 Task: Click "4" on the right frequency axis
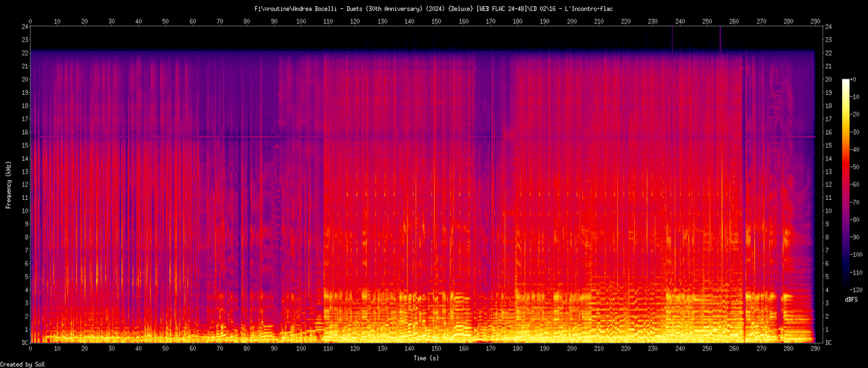pyautogui.click(x=827, y=290)
